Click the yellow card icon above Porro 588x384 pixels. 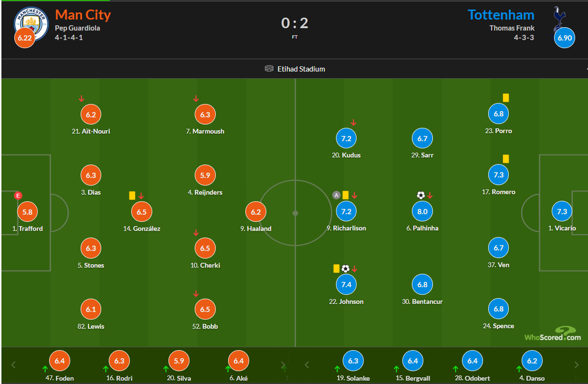(506, 98)
